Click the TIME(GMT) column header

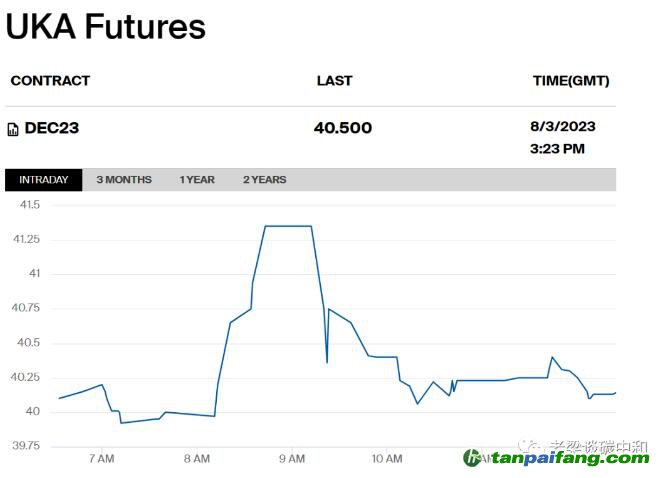pyautogui.click(x=570, y=81)
